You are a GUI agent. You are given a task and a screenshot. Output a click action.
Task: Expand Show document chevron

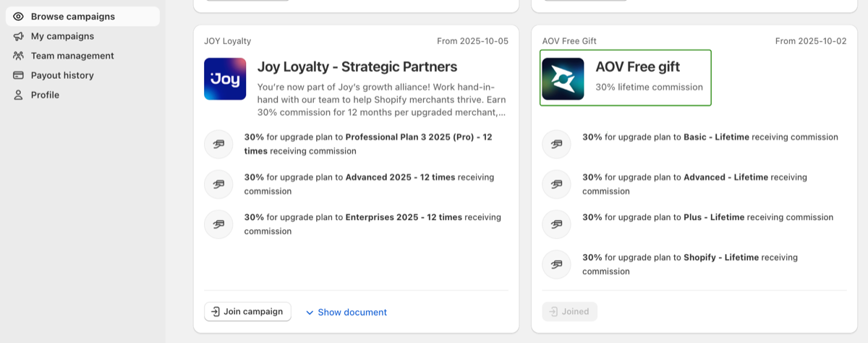[310, 313]
